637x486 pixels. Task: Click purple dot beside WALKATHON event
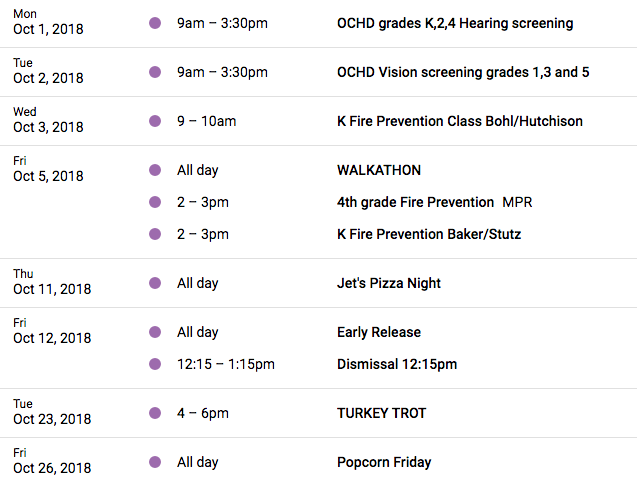pos(155,170)
